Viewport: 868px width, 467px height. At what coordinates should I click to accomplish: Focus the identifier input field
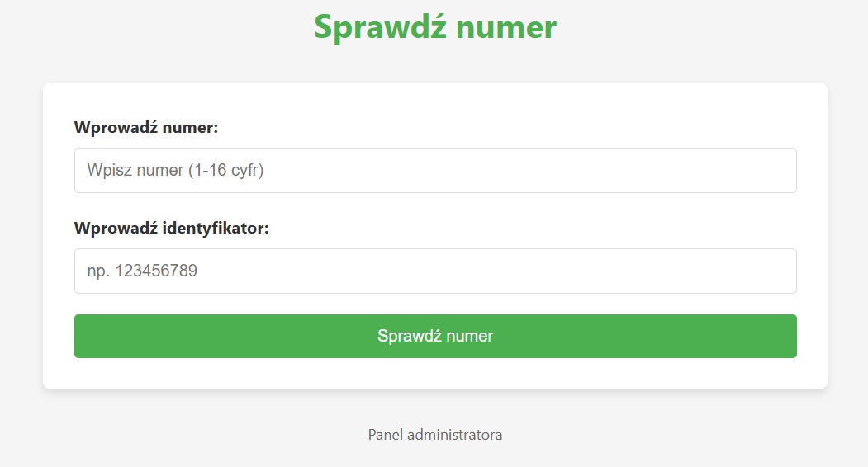click(435, 271)
